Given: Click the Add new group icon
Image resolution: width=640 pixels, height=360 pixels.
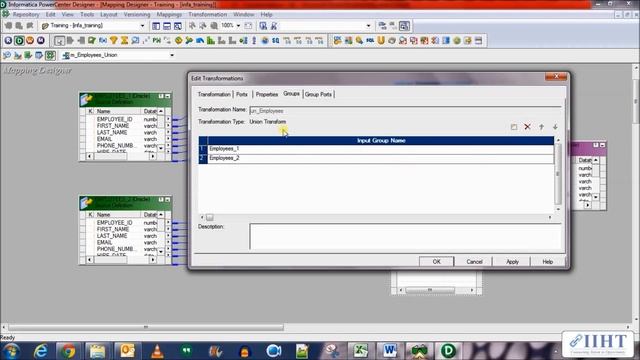Looking at the screenshot, I should 514,127.
